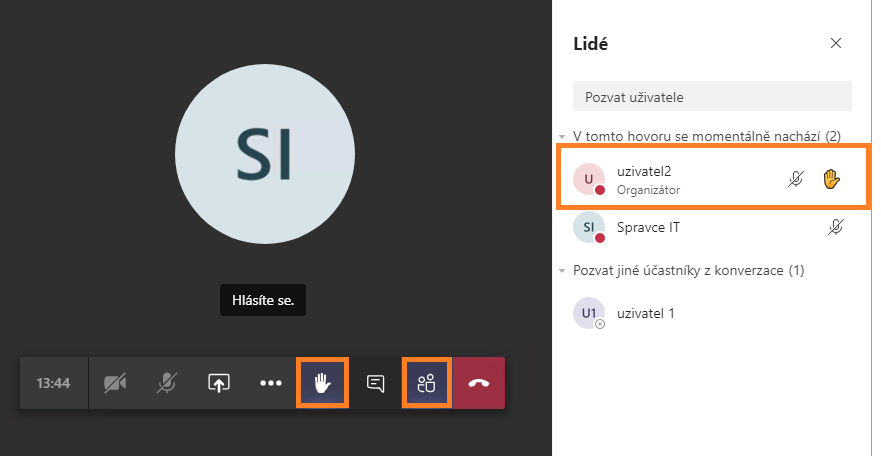Hide the participants panel from the toolbar
Viewport: 881px width, 456px height.
pos(426,383)
